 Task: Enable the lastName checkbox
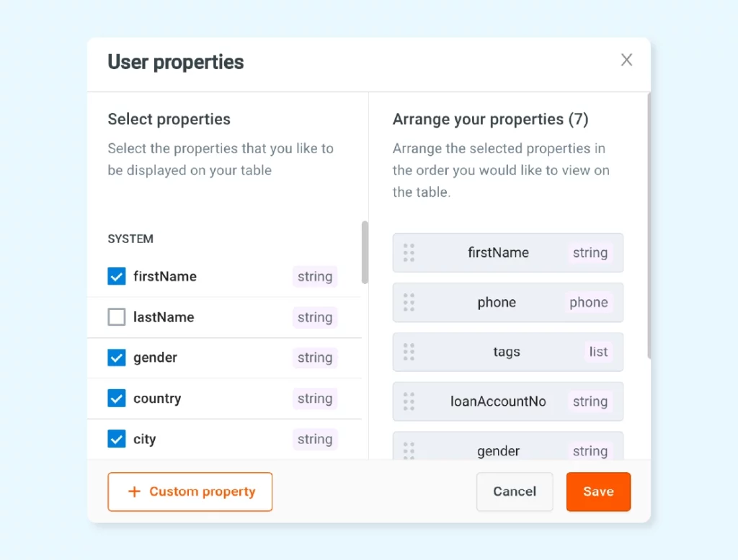pos(117,317)
